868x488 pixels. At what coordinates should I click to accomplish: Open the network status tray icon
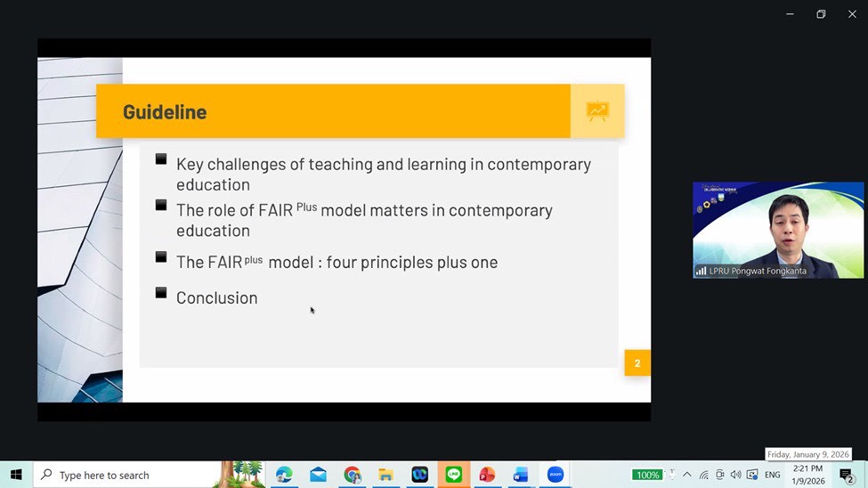(703, 475)
